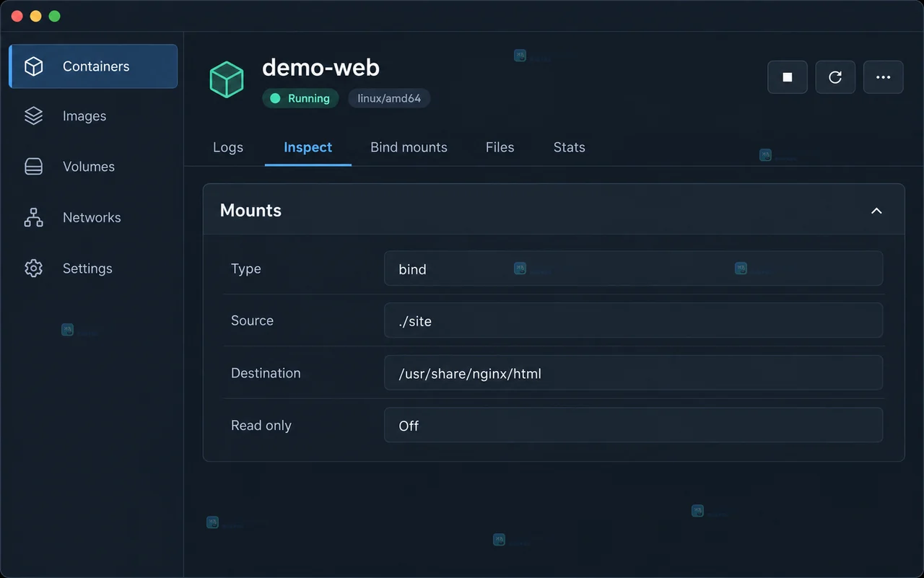Open Images in the sidebar
This screenshot has width=924, height=578.
click(x=92, y=116)
